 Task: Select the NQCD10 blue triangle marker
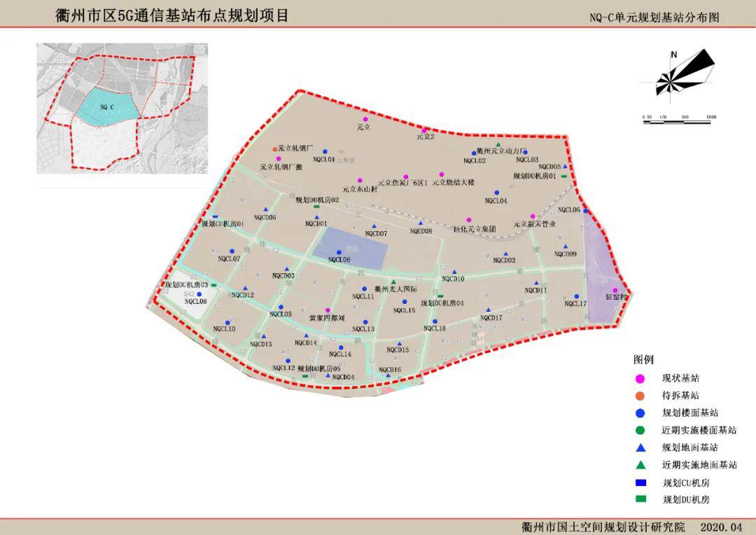tap(454, 272)
